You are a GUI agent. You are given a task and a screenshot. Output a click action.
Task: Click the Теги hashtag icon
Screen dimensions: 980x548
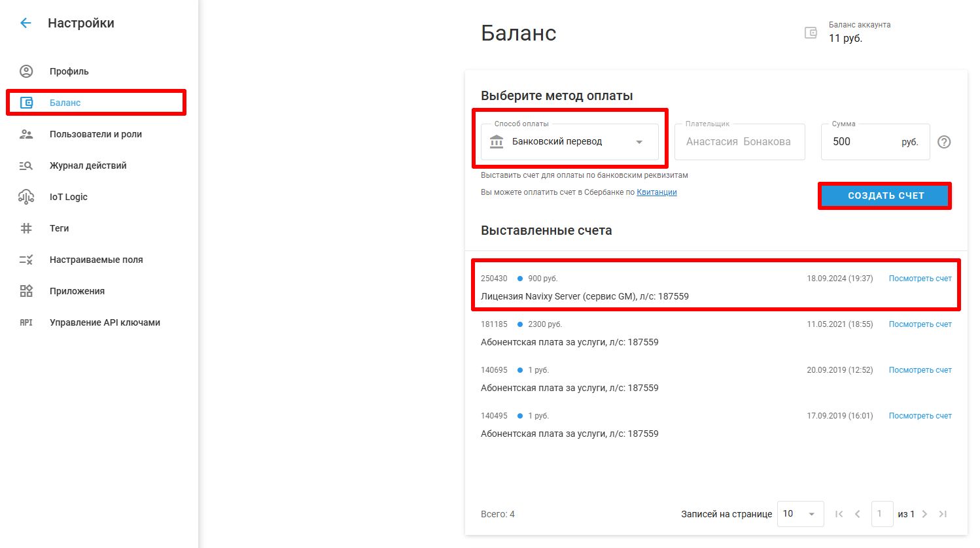(x=26, y=228)
